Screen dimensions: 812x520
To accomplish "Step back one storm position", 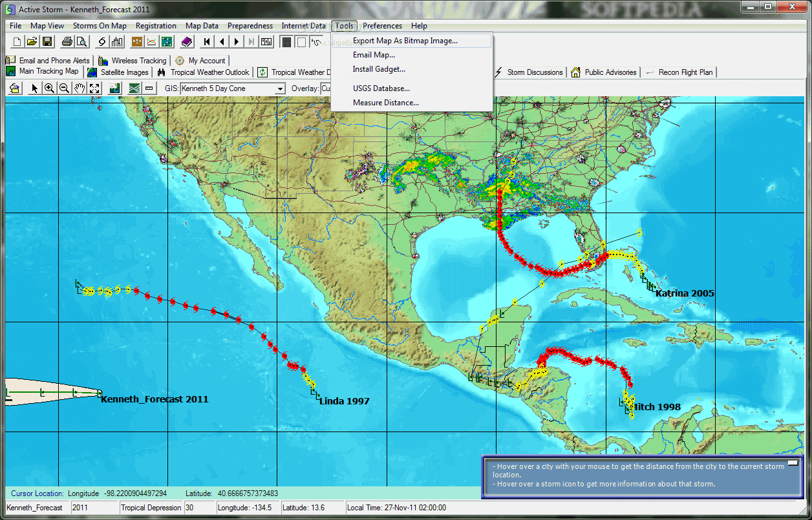I will [x=222, y=42].
